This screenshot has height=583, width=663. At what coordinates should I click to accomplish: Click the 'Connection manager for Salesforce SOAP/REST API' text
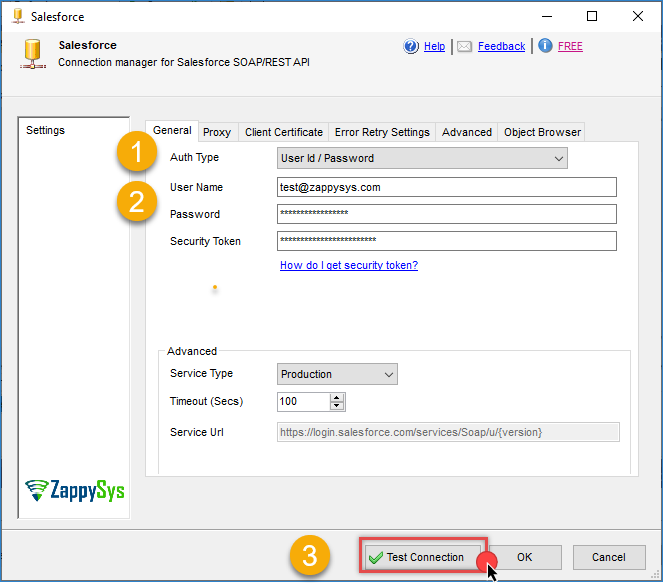click(184, 62)
